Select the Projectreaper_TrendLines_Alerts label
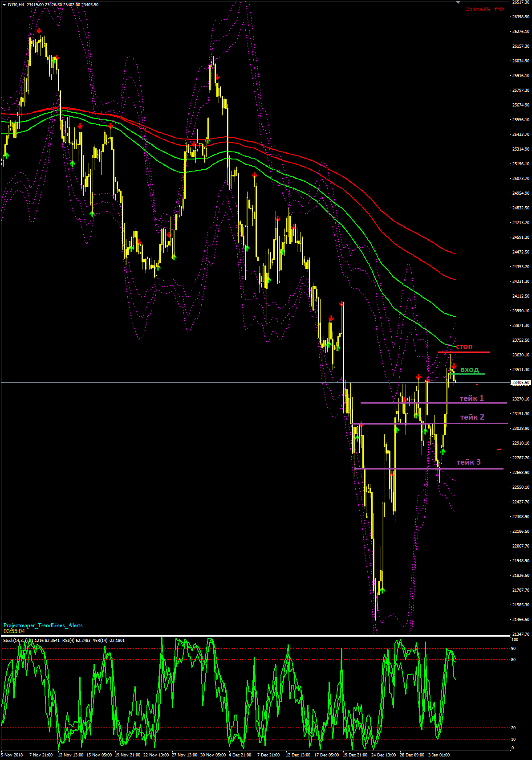Viewport: 532px width, 760px height. point(43,625)
